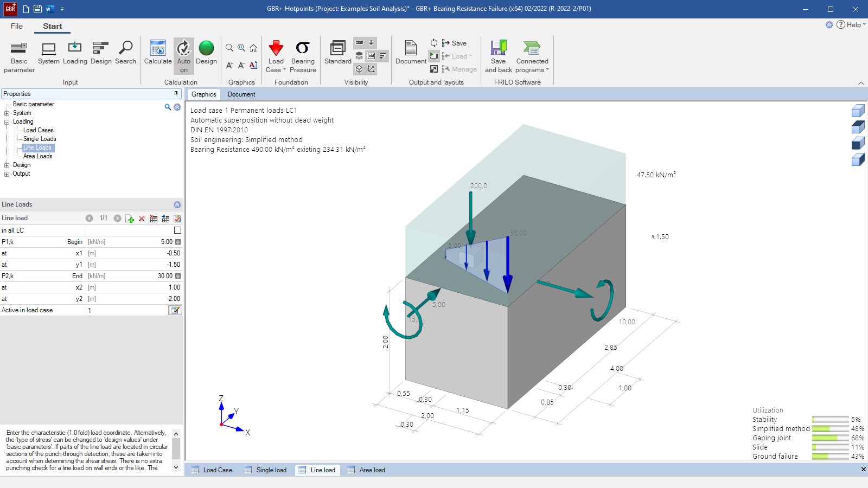The height and width of the screenshot is (488, 868).
Task: Toggle coordinate axes visibility icon
Action: [x=371, y=69]
